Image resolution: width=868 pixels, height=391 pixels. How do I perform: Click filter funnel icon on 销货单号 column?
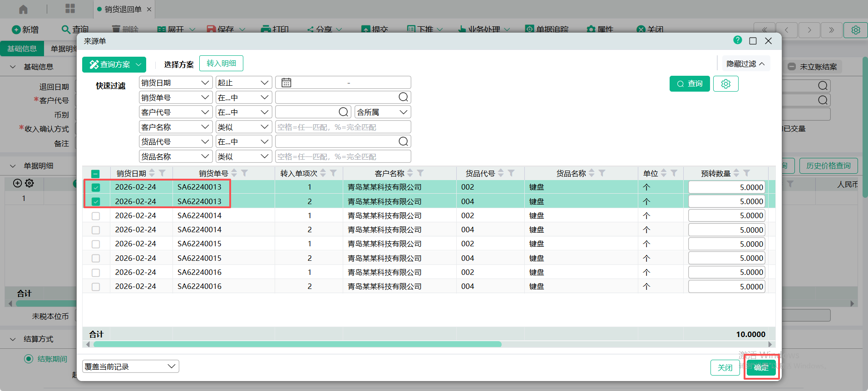[245, 173]
